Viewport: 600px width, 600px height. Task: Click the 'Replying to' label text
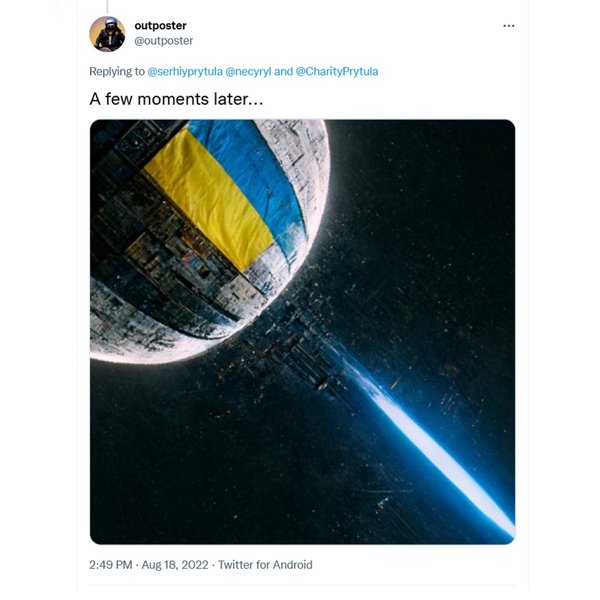(x=117, y=71)
